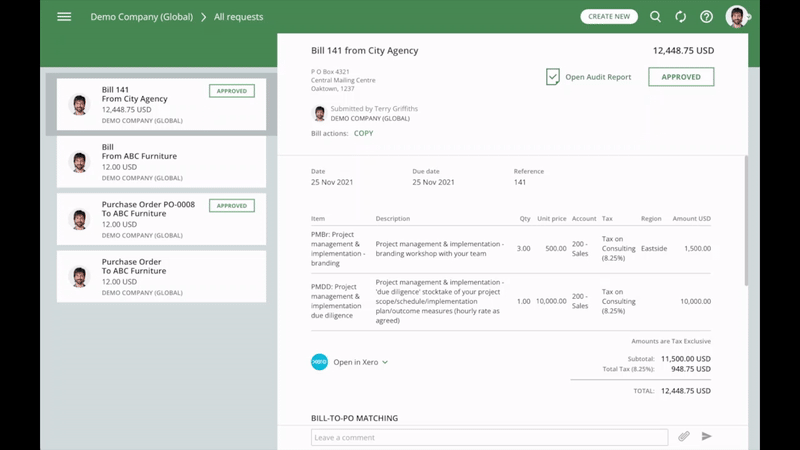Click APPROVED badge on Bill 141 card
This screenshot has width=800, height=450.
pyautogui.click(x=232, y=91)
